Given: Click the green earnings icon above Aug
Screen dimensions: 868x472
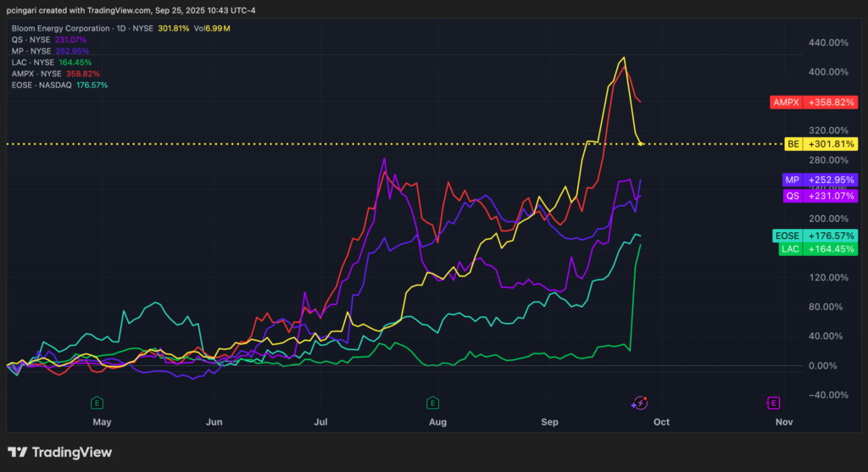Looking at the screenshot, I should pos(433,403).
